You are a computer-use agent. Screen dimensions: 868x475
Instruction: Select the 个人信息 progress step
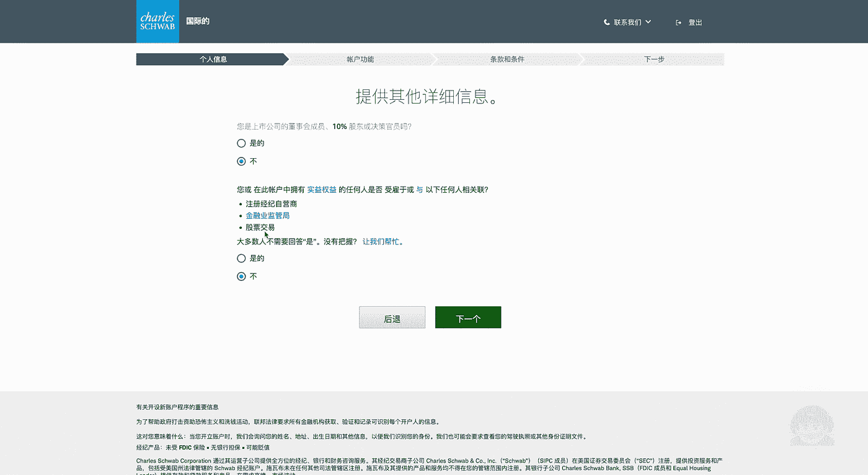pos(213,60)
